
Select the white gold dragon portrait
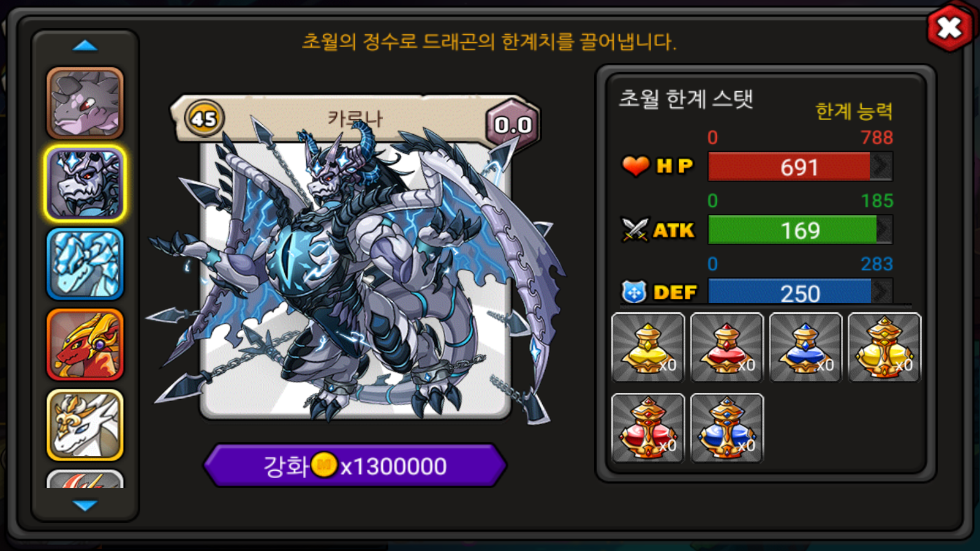[85, 425]
